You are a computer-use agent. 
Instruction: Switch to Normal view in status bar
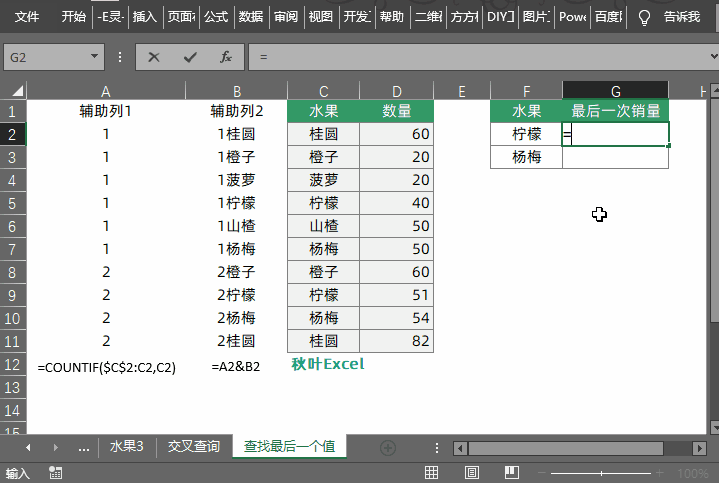pyautogui.click(x=432, y=473)
